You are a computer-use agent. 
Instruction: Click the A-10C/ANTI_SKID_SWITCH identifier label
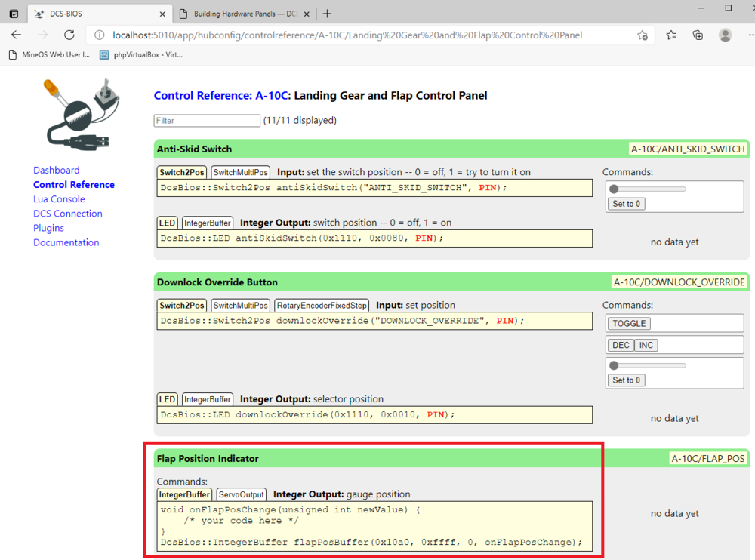[688, 149]
